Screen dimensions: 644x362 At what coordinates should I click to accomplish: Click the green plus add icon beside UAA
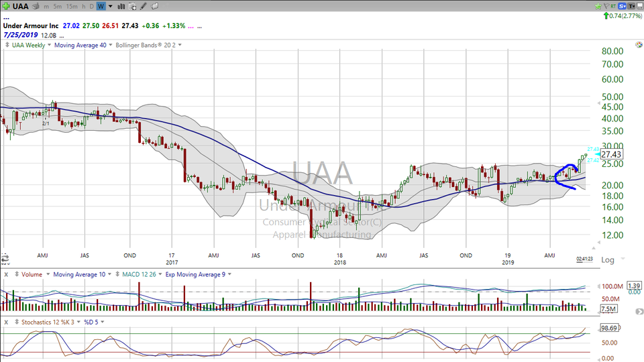point(6,6)
